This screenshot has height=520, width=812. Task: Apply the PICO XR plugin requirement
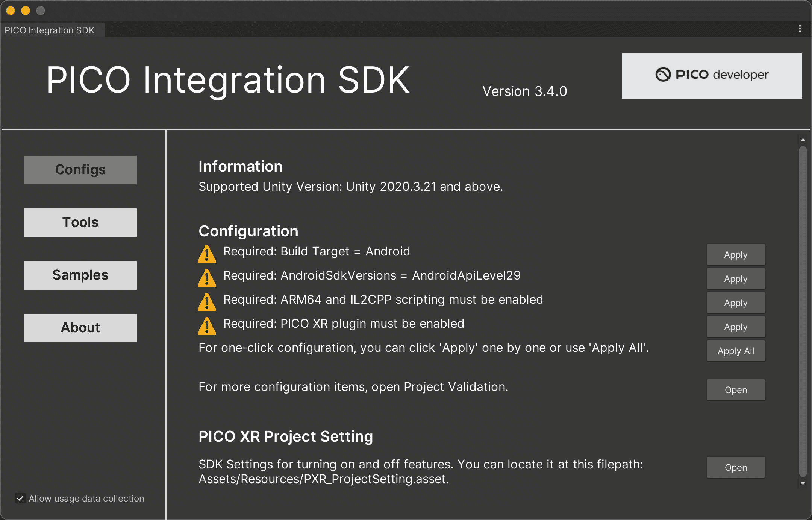pos(736,327)
